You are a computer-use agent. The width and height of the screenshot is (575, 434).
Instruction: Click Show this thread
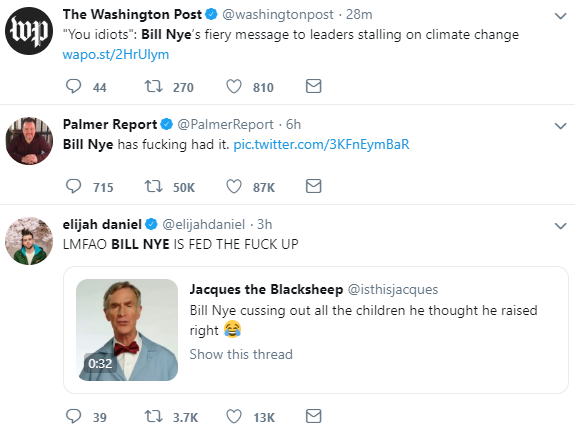click(241, 354)
